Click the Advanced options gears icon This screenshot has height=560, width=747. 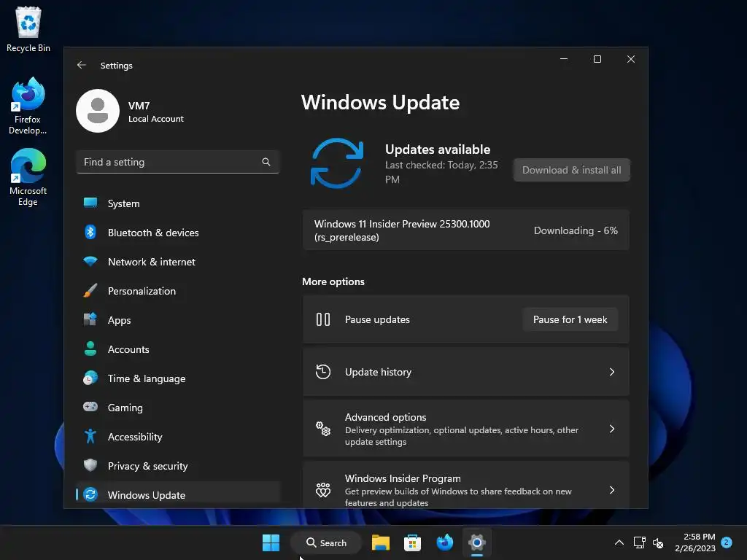tap(323, 429)
